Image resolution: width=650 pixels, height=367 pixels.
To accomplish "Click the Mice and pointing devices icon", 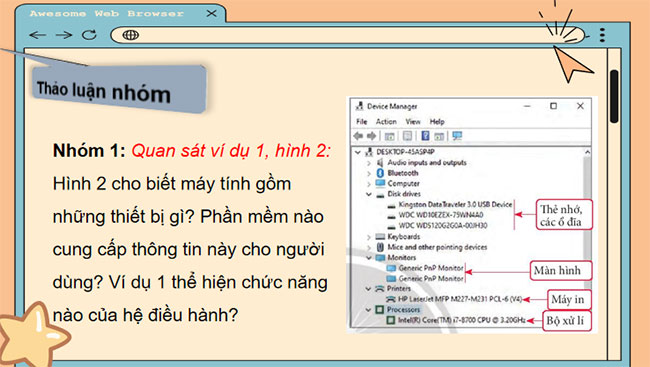I will point(380,247).
